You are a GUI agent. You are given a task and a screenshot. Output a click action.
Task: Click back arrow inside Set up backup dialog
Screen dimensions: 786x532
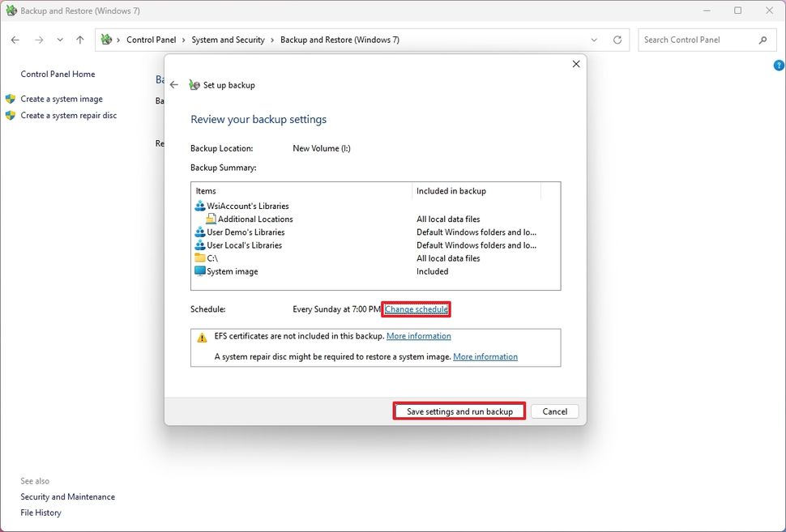[x=173, y=84]
